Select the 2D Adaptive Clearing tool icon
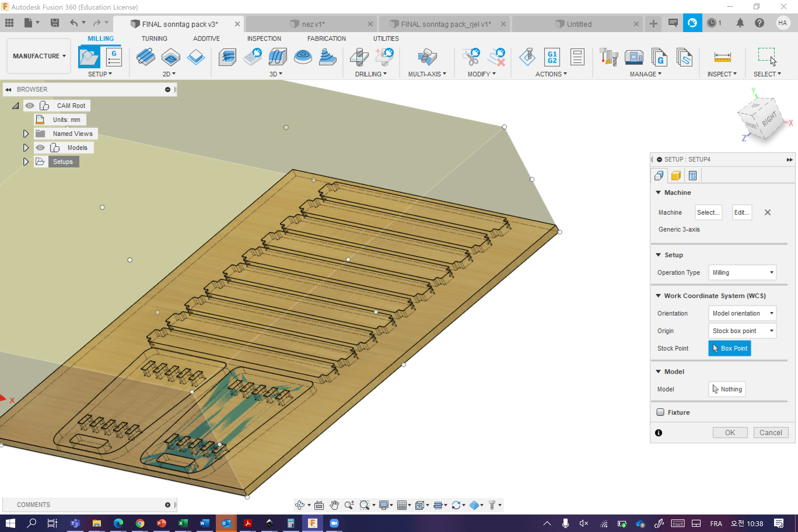The image size is (798, 532). [146, 57]
